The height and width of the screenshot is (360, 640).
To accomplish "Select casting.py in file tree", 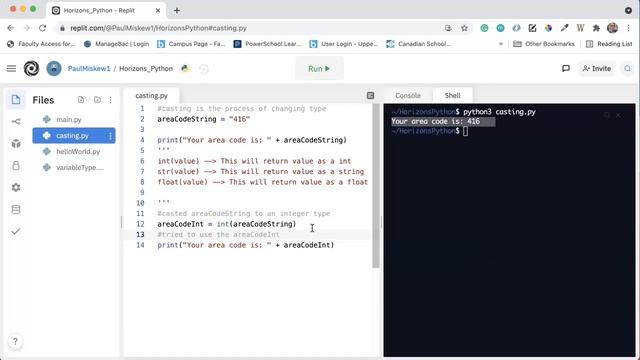I will (x=73, y=136).
